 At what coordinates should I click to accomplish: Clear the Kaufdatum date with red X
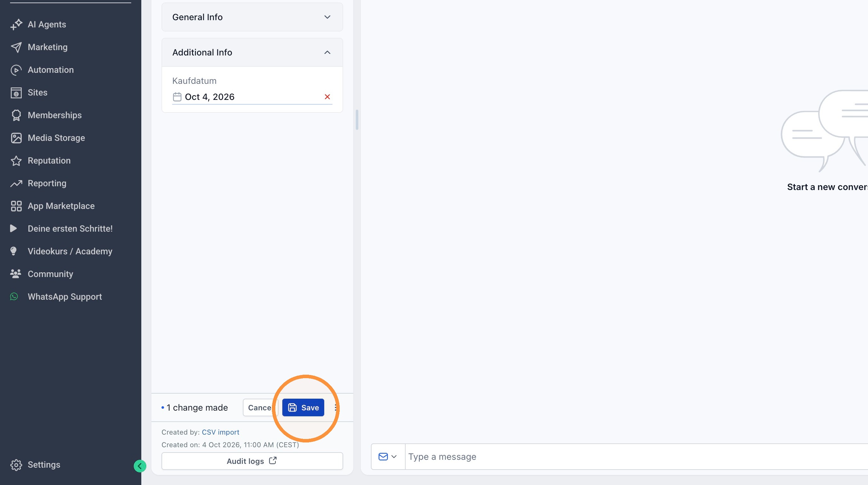pos(327,97)
